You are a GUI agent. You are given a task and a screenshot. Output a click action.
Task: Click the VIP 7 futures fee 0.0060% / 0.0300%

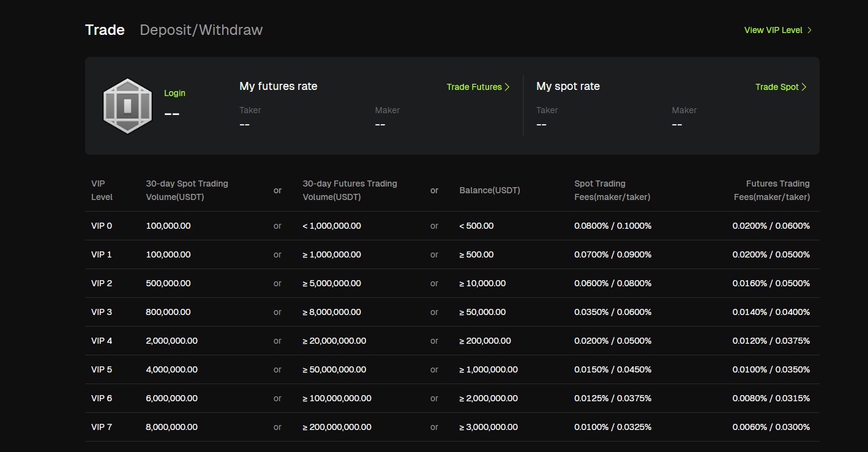pos(771,427)
